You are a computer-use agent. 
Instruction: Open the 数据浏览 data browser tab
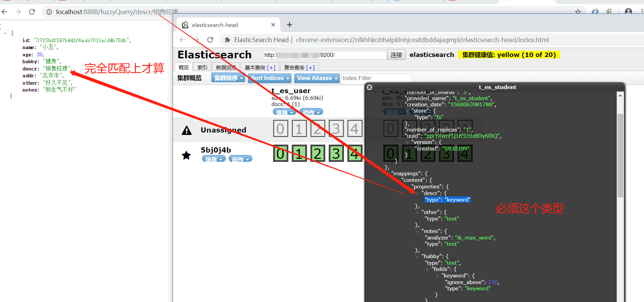(226, 67)
